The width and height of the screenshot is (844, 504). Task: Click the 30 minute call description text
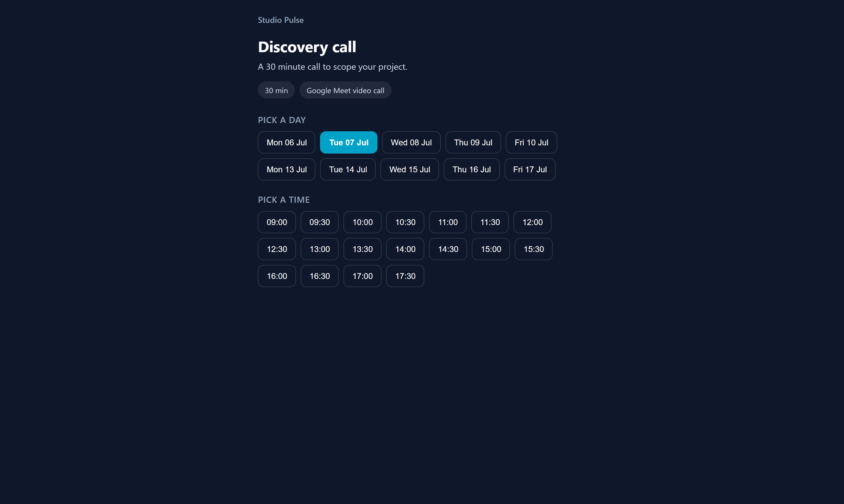[333, 67]
